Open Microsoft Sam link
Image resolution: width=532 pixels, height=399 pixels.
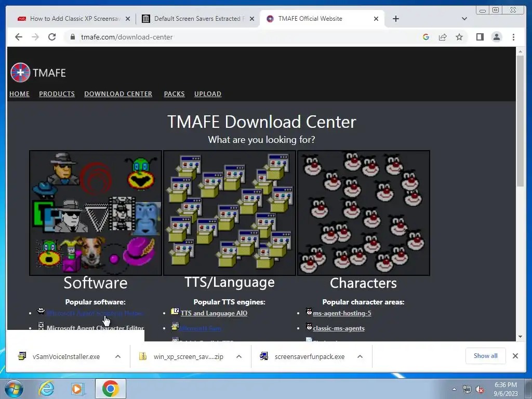pyautogui.click(x=201, y=328)
